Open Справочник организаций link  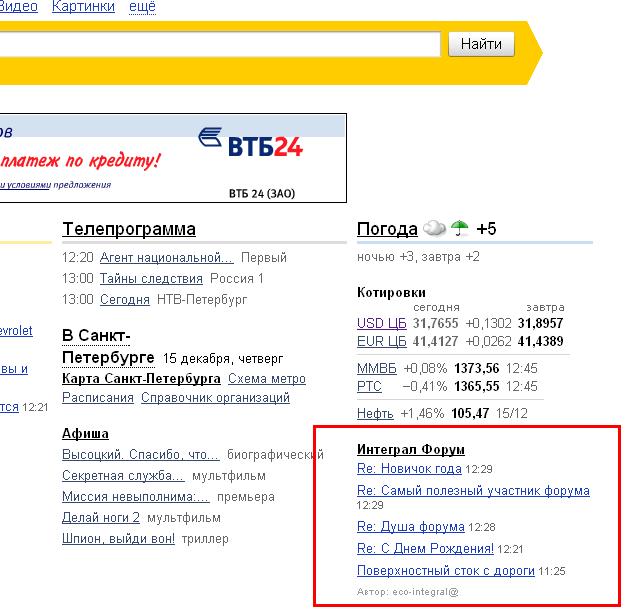point(215,397)
